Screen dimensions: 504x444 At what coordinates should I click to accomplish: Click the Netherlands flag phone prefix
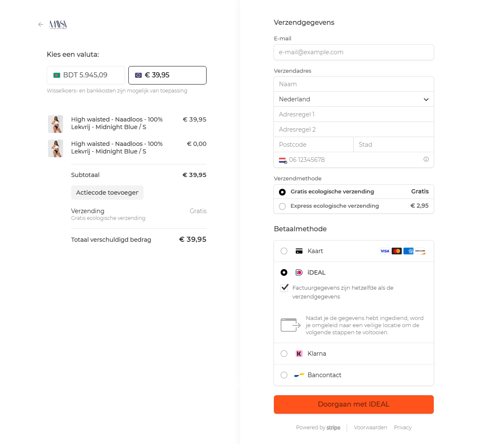coord(283,160)
